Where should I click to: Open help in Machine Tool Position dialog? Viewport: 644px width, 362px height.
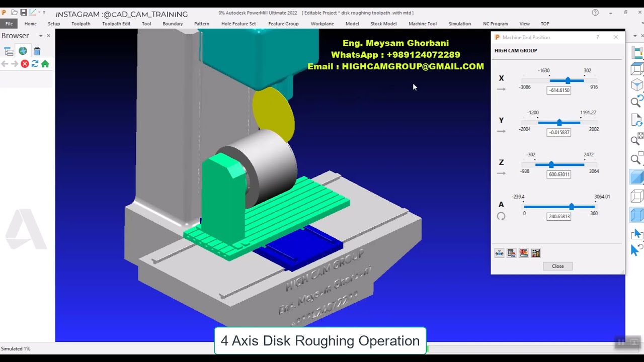coord(598,37)
